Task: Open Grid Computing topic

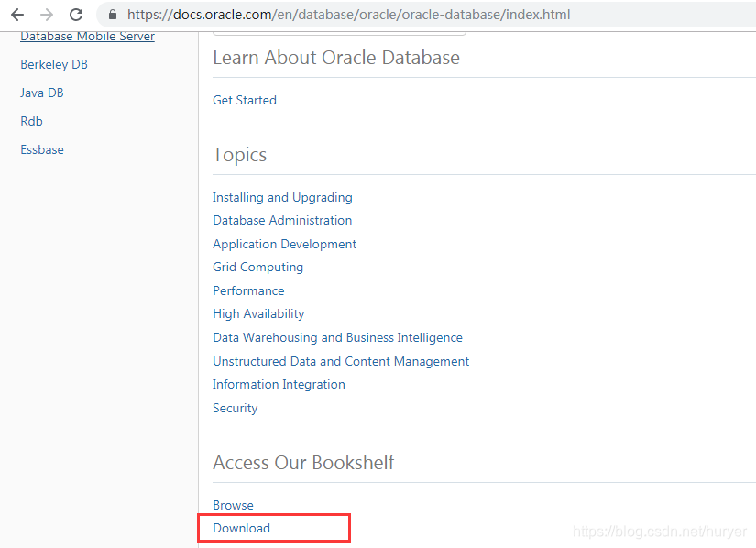Action: click(x=257, y=268)
